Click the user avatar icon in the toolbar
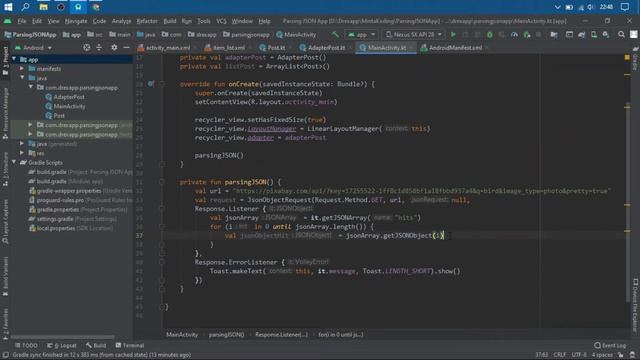The height and width of the screenshot is (360, 640). (x=633, y=35)
